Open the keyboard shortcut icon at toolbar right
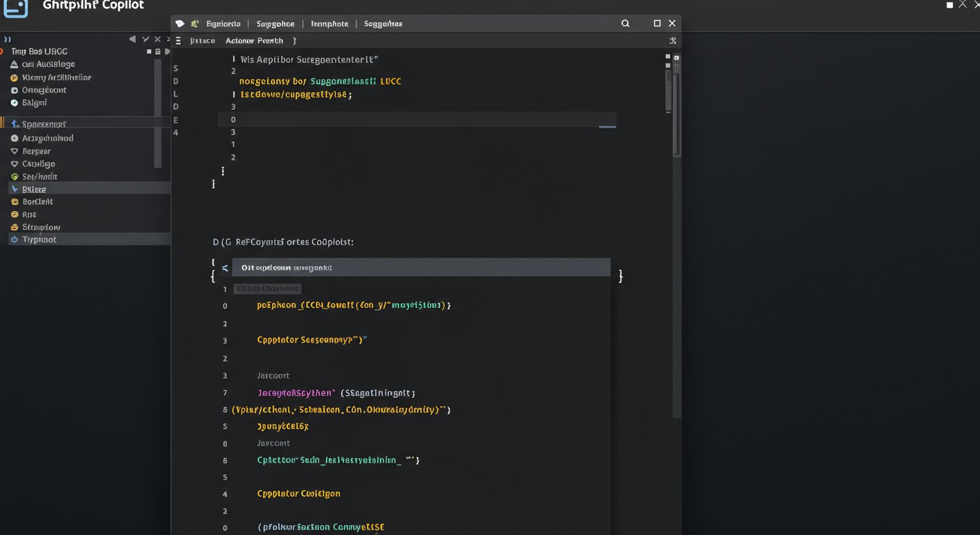980x535 pixels. coord(672,40)
